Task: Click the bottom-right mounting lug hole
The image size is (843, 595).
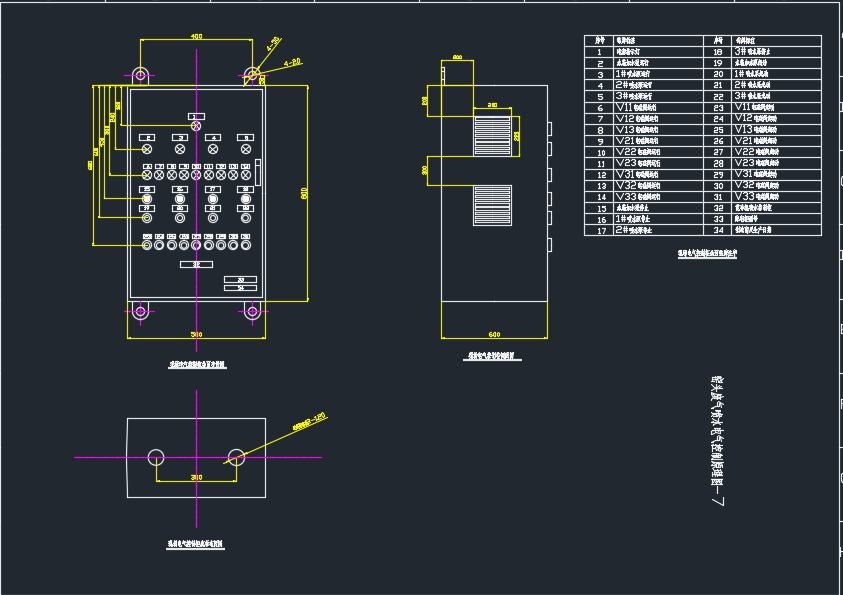Action: pos(252,311)
